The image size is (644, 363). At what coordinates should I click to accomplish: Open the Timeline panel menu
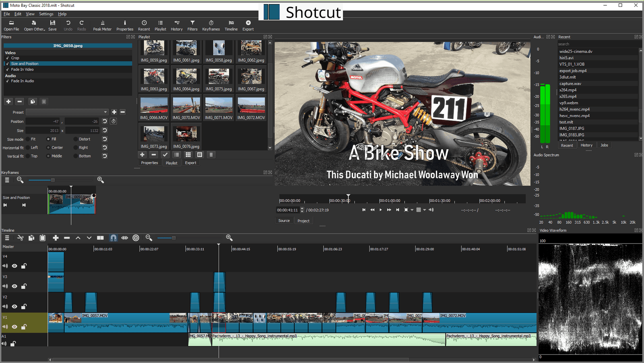click(7, 238)
